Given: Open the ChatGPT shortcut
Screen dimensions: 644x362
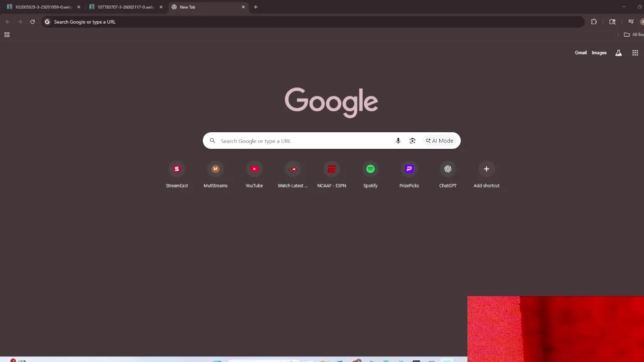Looking at the screenshot, I should click(448, 174).
